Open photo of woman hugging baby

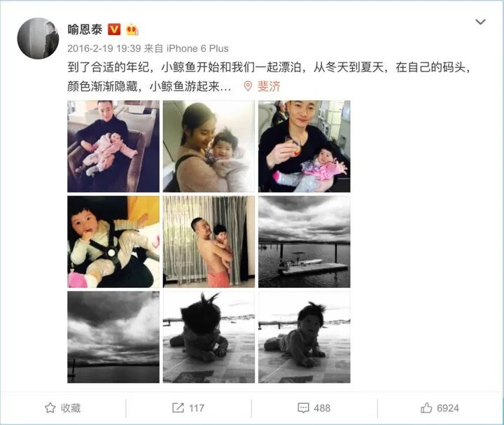[209, 146]
